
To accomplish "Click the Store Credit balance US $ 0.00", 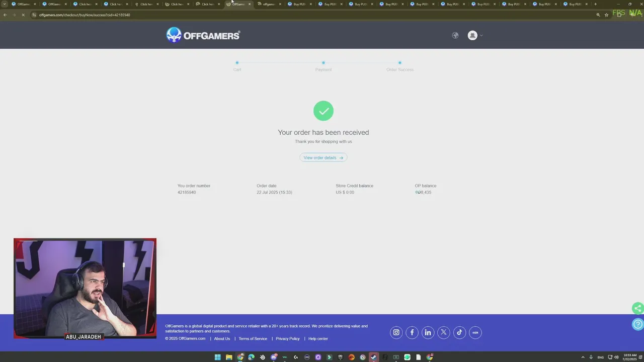I will tap(345, 192).
